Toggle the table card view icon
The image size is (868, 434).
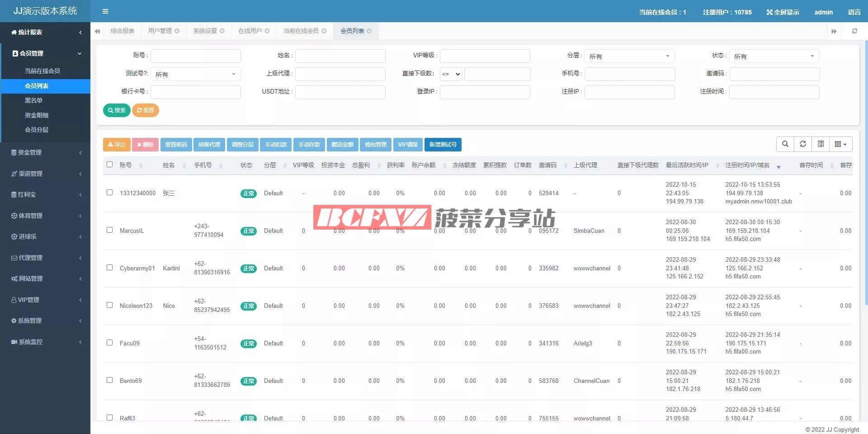point(821,144)
